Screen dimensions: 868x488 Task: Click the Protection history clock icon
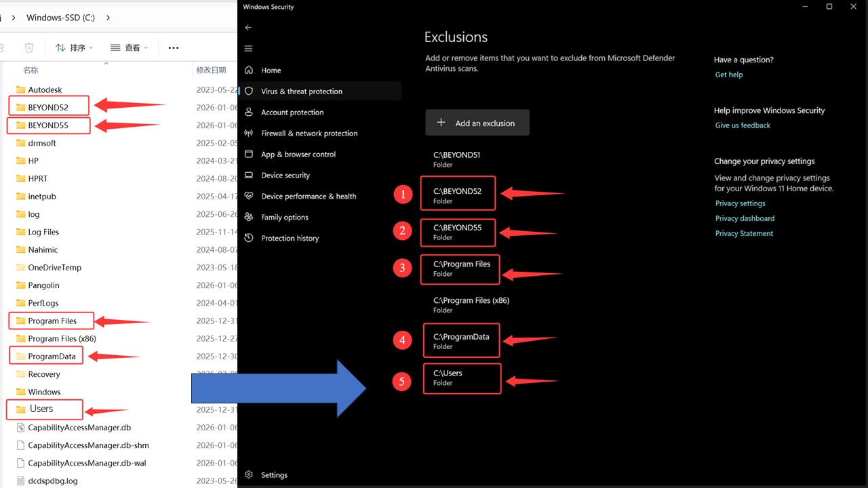pyautogui.click(x=249, y=239)
